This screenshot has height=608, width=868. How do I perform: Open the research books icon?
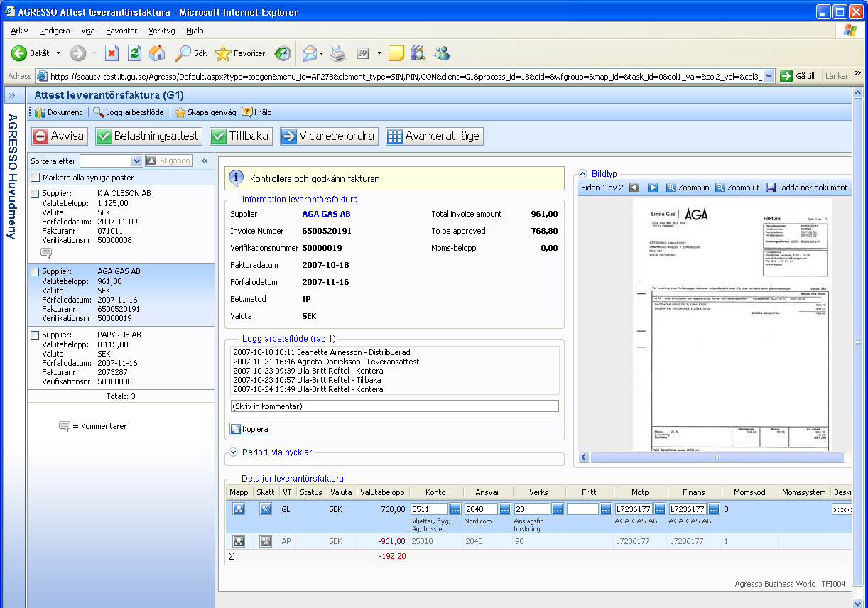tap(418, 53)
